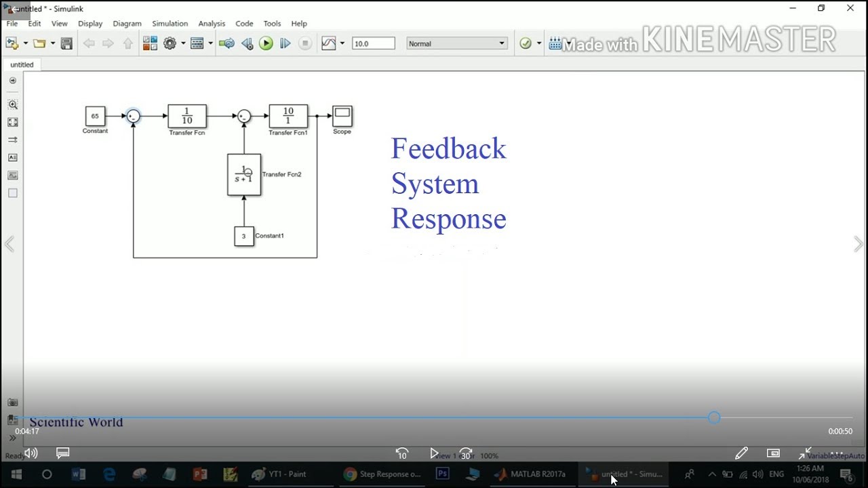The height and width of the screenshot is (488, 868).
Task: Open the View menu
Action: [x=60, y=23]
